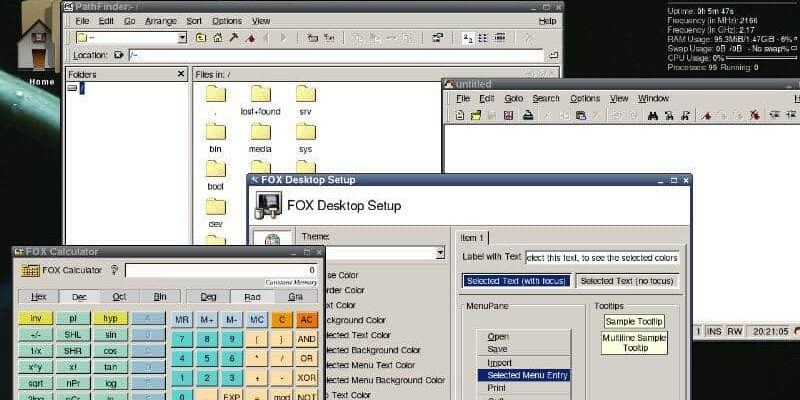The width and height of the screenshot is (800, 400).
Task: Click the red bookmark icon in PathFinder toolbar
Action: click(250, 38)
